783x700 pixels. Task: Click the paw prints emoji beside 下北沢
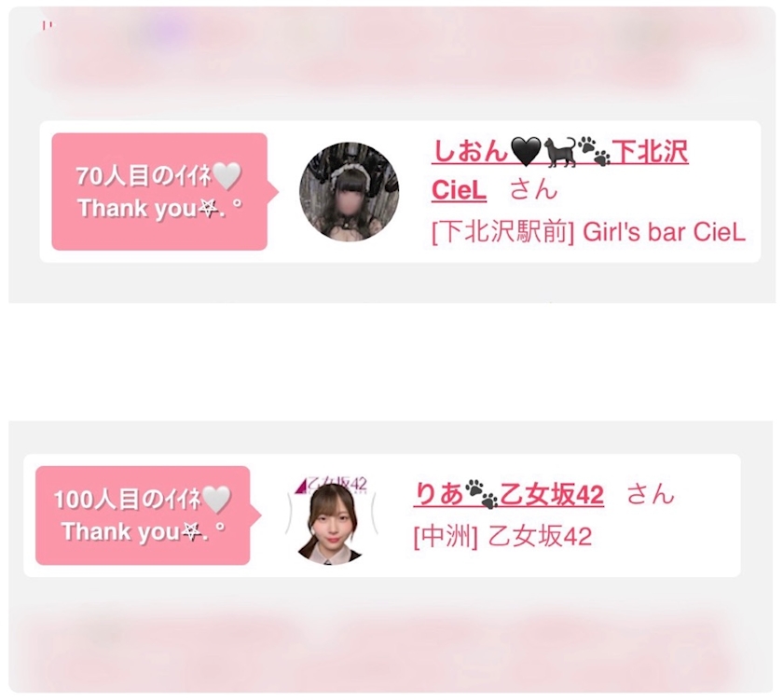pyautogui.click(x=595, y=152)
